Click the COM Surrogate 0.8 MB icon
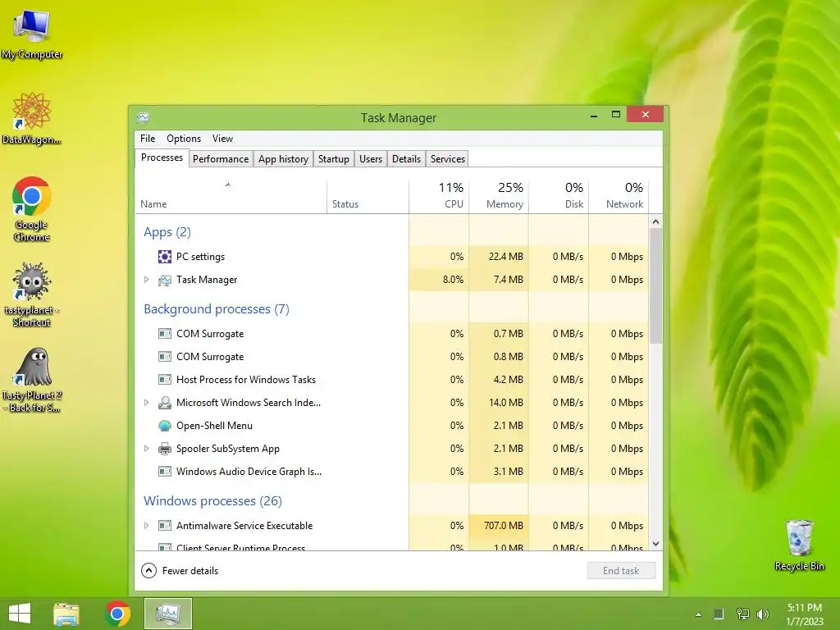Screen dimensions: 840x630 pos(164,357)
